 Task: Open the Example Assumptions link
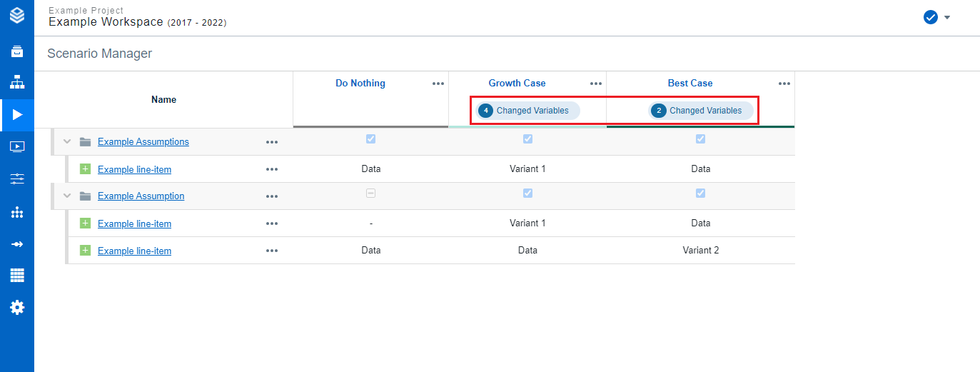(x=143, y=141)
